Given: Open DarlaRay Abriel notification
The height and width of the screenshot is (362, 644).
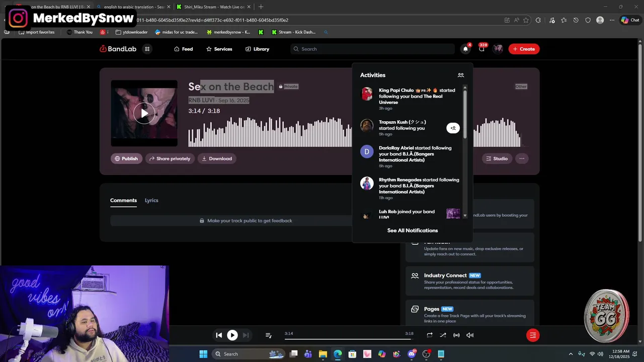Looking at the screenshot, I should pos(411,157).
